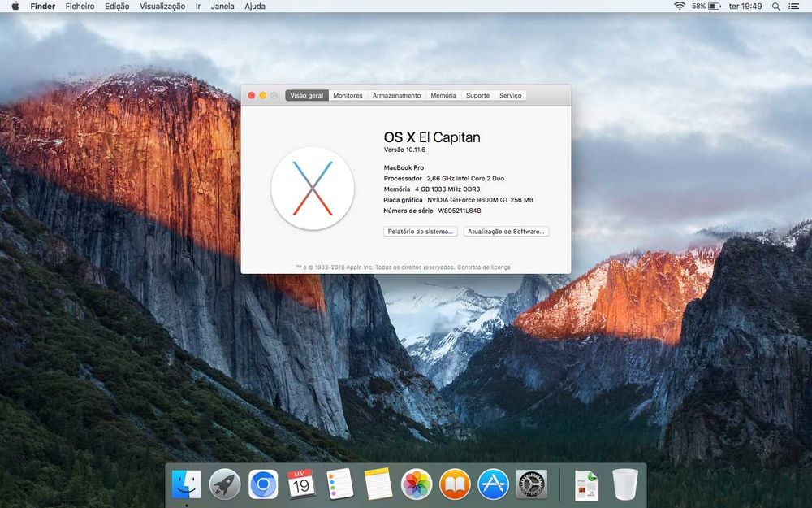Open the Janela menu
This screenshot has height=508, width=812.
point(222,7)
